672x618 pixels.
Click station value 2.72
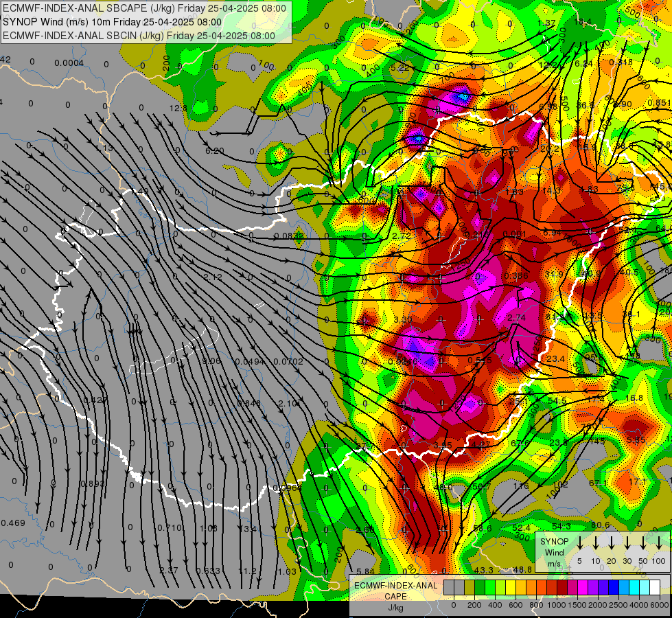[402, 236]
